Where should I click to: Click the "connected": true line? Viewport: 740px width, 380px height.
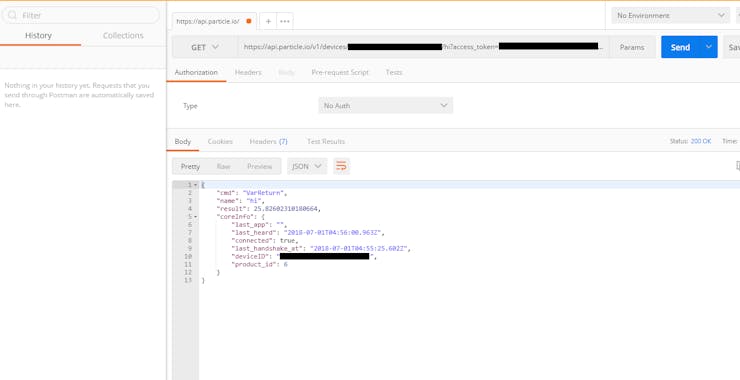click(265, 240)
